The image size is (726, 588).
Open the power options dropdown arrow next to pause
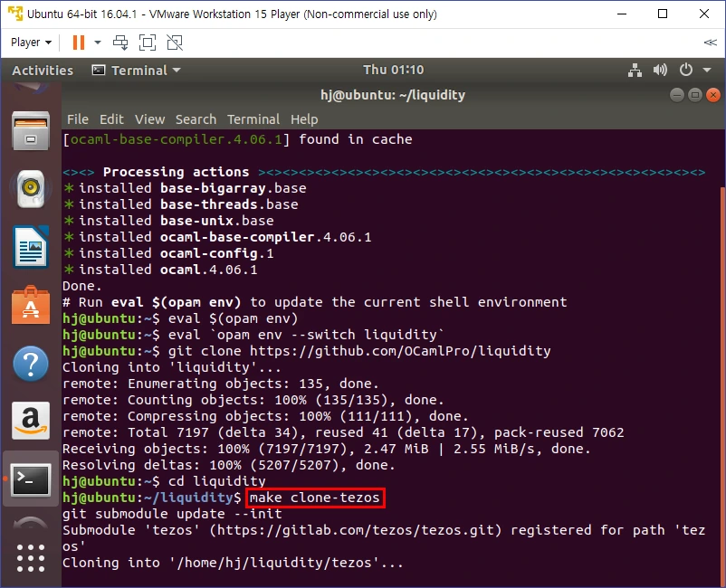[98, 43]
